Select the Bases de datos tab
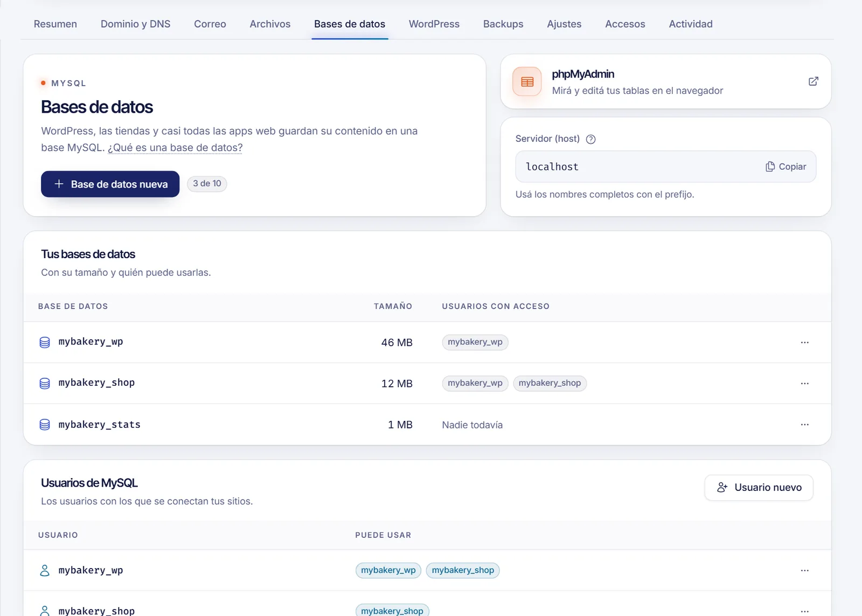Screen dimensions: 862x616 pyautogui.click(x=350, y=24)
